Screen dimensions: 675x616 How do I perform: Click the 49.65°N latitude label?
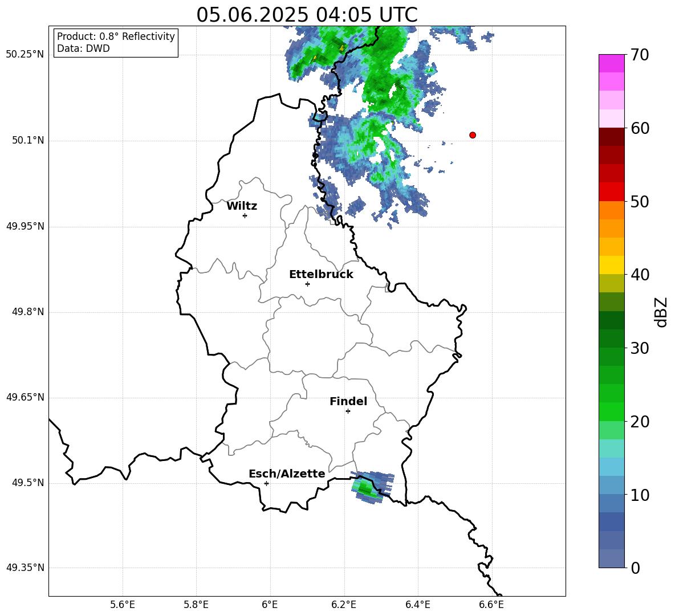point(25,397)
